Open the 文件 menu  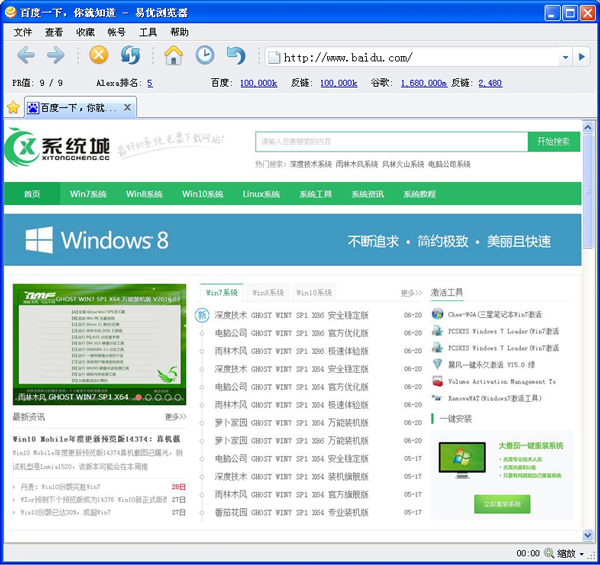click(23, 32)
